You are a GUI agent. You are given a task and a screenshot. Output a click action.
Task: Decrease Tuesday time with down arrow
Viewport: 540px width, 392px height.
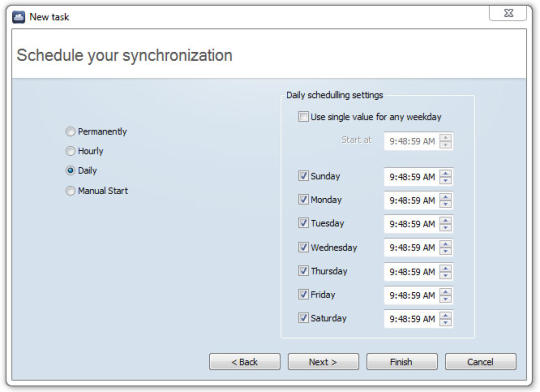(446, 228)
